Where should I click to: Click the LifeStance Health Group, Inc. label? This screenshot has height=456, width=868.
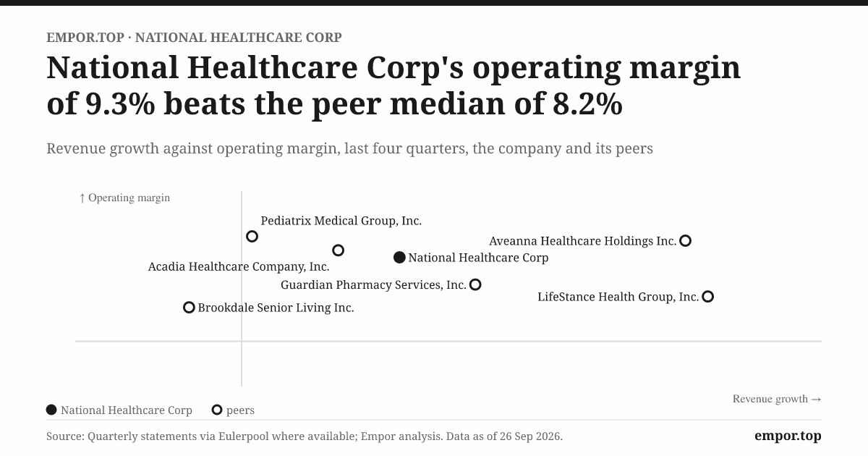[618, 297]
